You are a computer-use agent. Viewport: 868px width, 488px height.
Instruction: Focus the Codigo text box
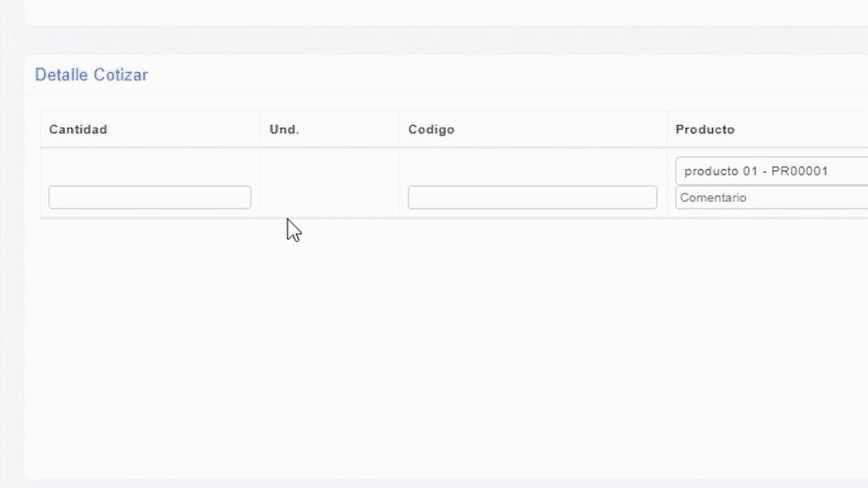[532, 197]
